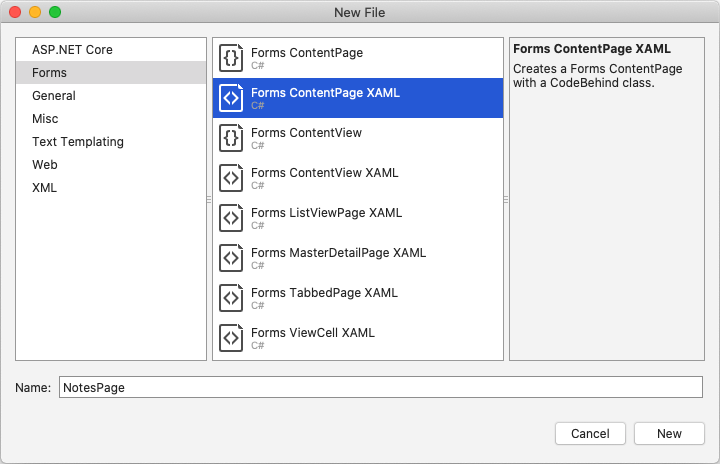Select the XML category

tap(45, 188)
